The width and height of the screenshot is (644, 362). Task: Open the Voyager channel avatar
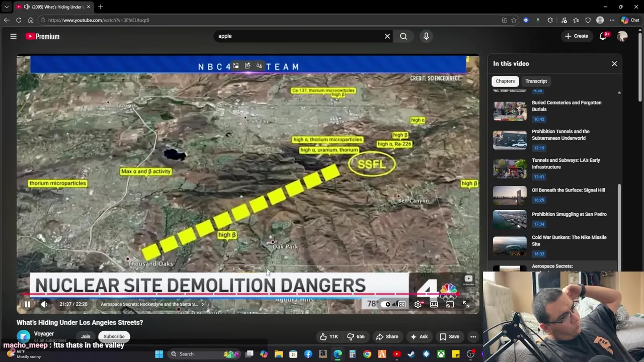point(23,336)
